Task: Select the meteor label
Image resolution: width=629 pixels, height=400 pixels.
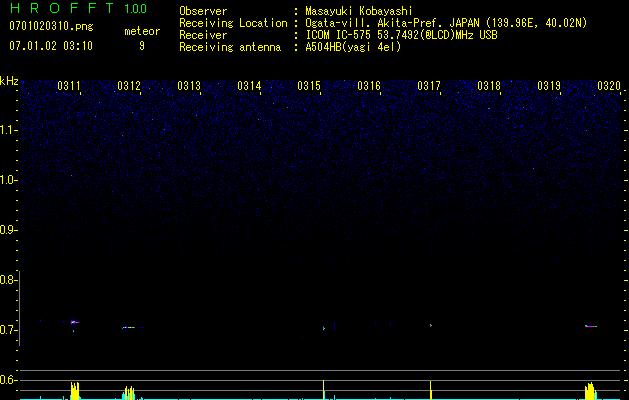Action: pos(142,31)
